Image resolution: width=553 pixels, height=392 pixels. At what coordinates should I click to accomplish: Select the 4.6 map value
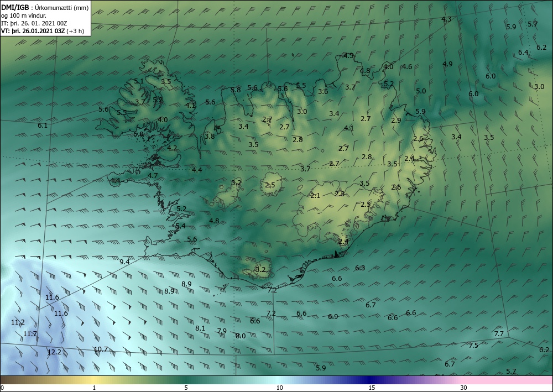click(408, 67)
